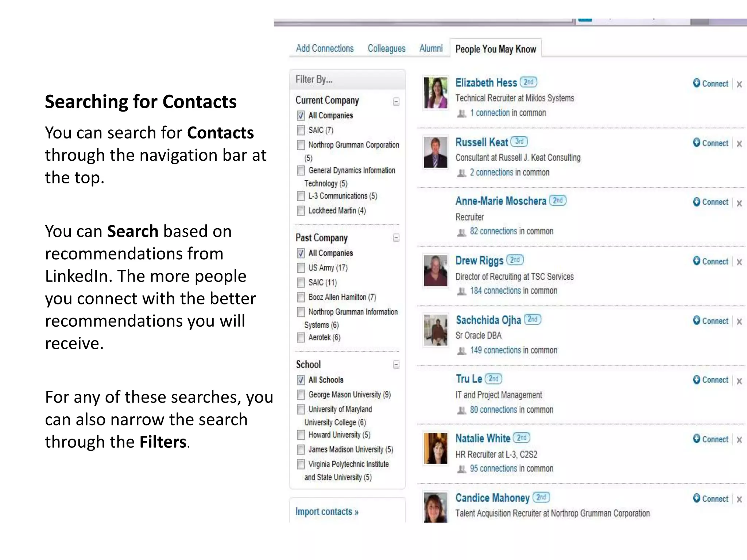Check SAIC (11) past company filter
The width and height of the screenshot is (747, 560).
click(301, 283)
